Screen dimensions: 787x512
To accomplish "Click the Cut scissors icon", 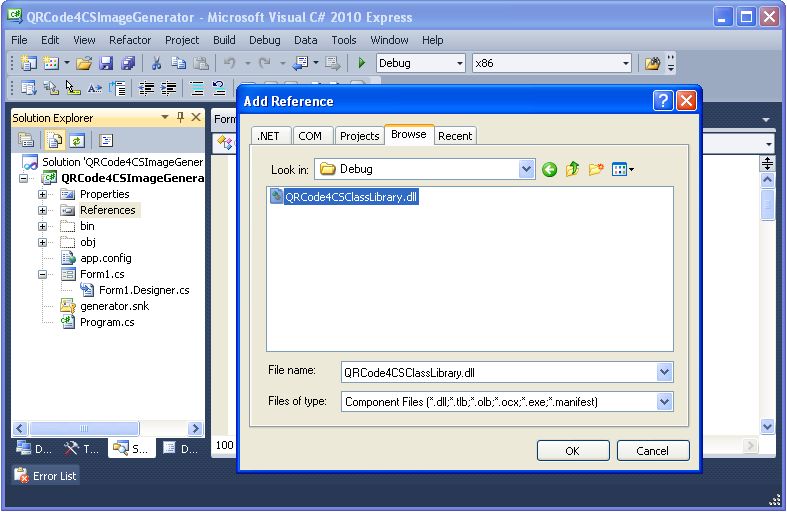I will (156, 63).
